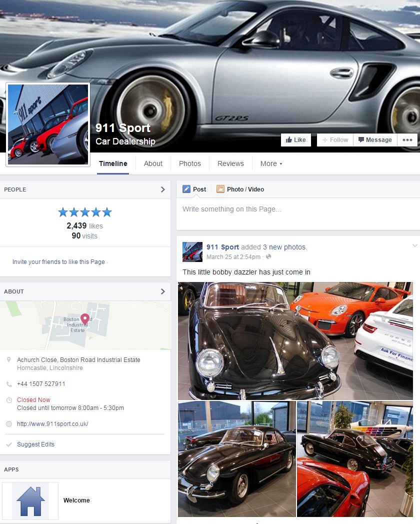This screenshot has height=524, width=420.
Task: Click the map location pin marker
Action: point(85,319)
